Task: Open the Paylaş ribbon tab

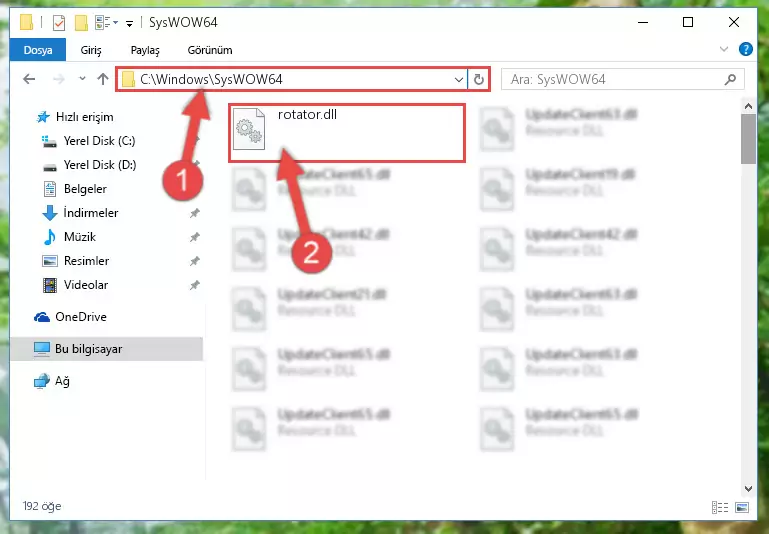Action: point(145,50)
